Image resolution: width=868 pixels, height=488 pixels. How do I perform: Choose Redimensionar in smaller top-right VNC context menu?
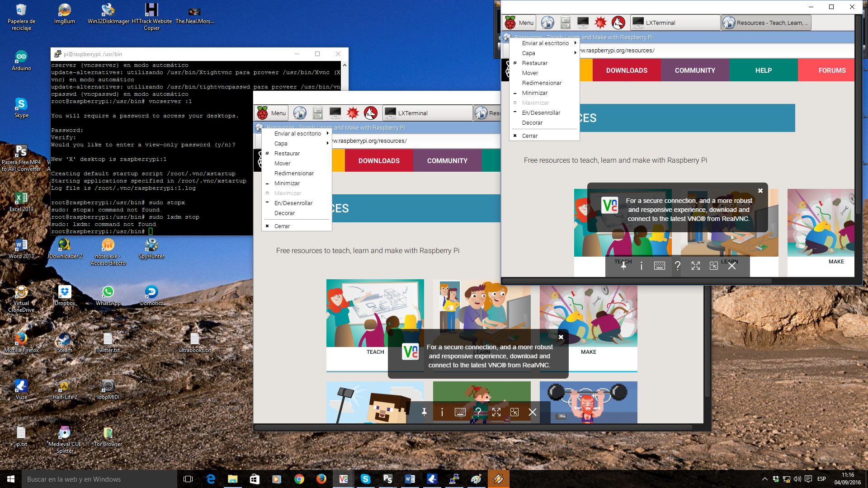pyautogui.click(x=544, y=83)
